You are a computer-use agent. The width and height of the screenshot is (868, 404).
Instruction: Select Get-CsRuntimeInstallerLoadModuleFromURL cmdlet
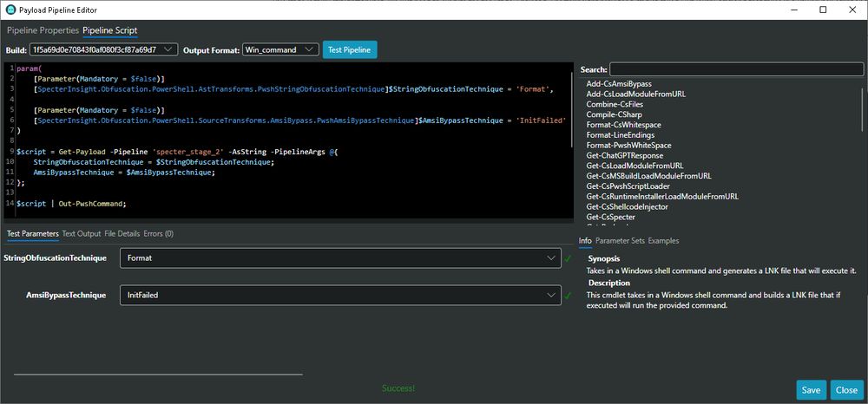[662, 196]
